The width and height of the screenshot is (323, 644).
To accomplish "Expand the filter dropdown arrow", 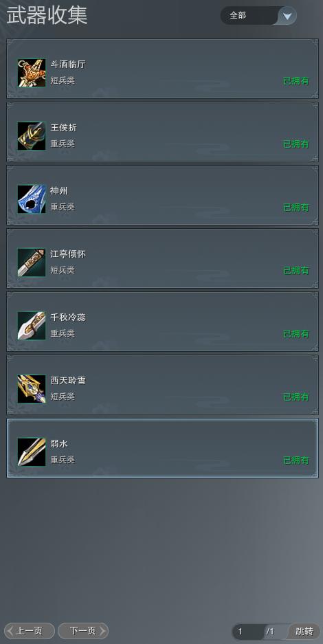I will [287, 16].
